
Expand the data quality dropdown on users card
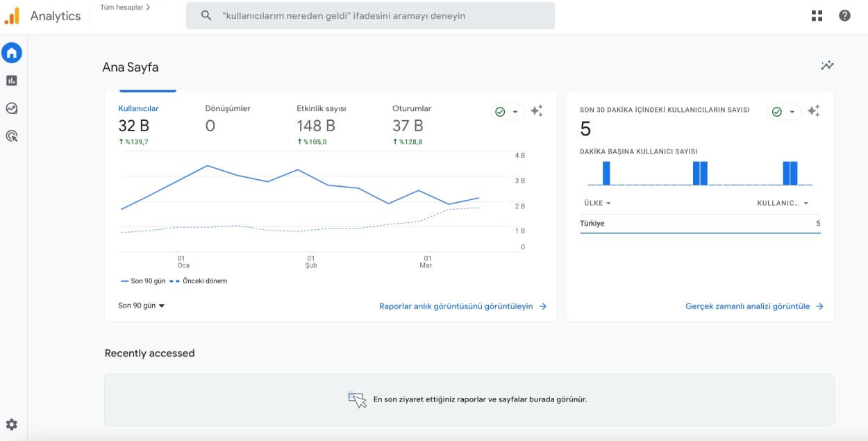point(515,112)
